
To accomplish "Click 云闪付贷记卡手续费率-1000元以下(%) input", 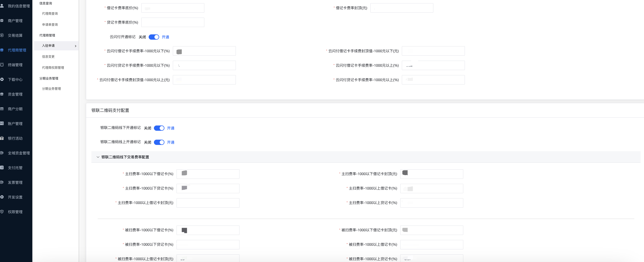I will pos(204,65).
